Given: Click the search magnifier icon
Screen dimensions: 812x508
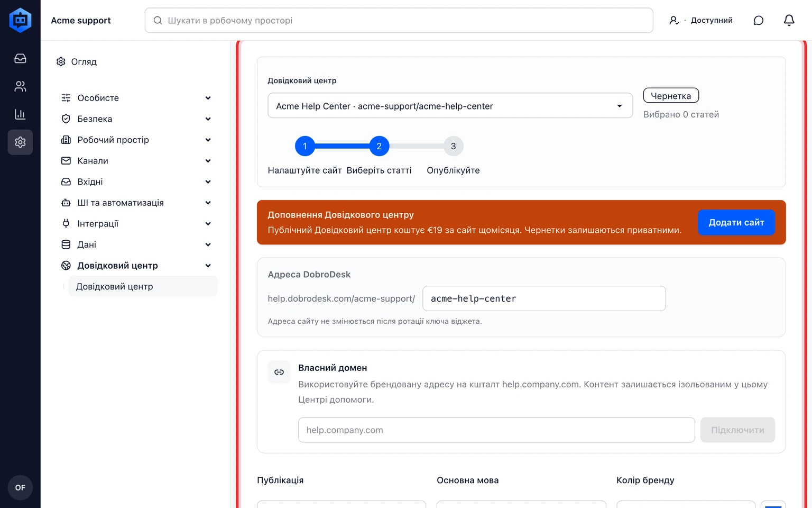Looking at the screenshot, I should (x=158, y=20).
